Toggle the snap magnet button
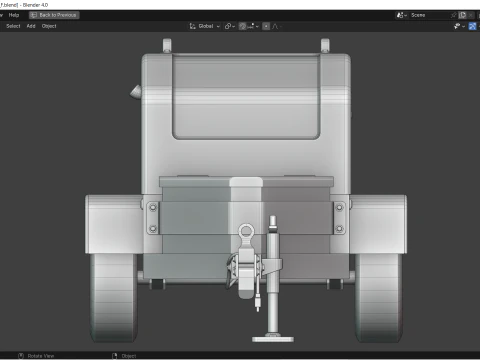The width and height of the screenshot is (480, 360). pyautogui.click(x=243, y=26)
